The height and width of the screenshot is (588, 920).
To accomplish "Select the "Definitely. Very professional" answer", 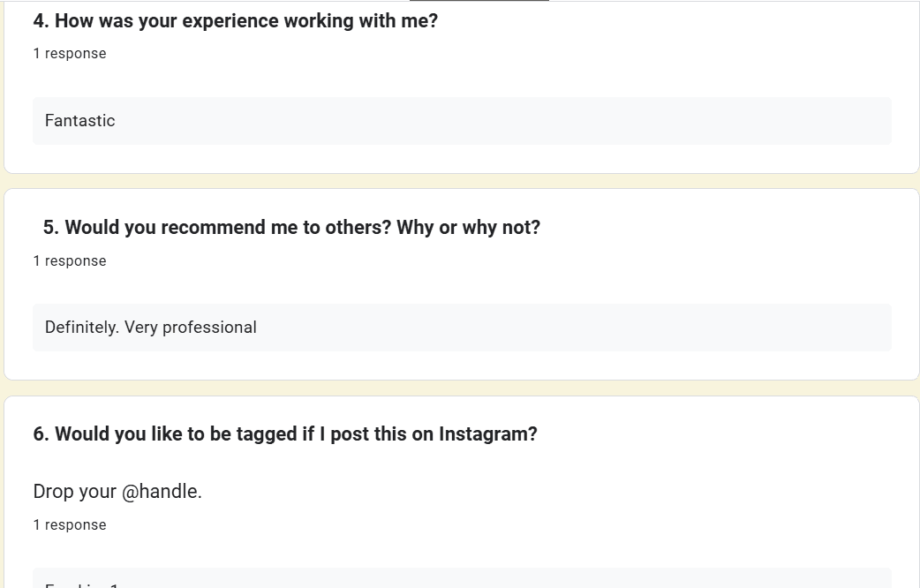I will point(151,328).
